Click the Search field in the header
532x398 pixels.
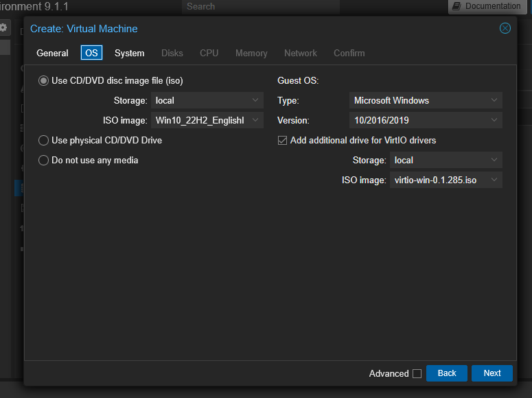(261, 6)
